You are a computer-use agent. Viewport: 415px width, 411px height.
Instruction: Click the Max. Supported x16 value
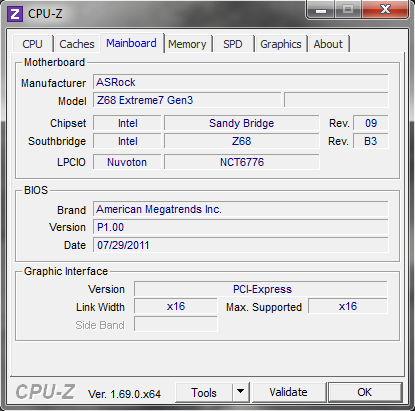[348, 306]
